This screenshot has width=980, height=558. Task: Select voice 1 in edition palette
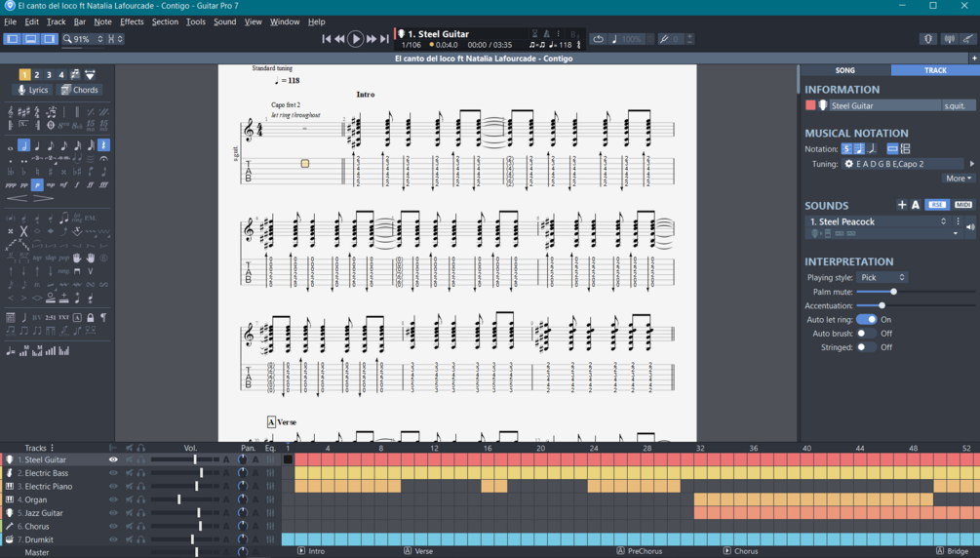click(24, 74)
